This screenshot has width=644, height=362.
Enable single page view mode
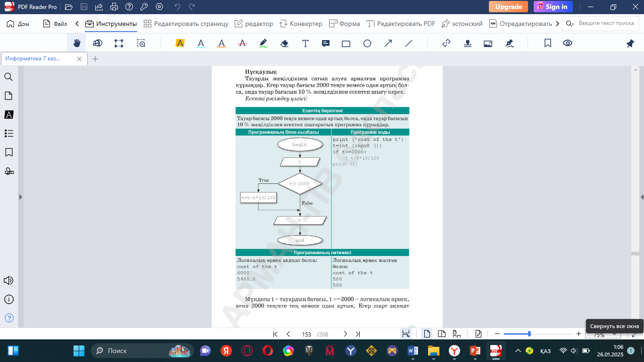(427, 334)
